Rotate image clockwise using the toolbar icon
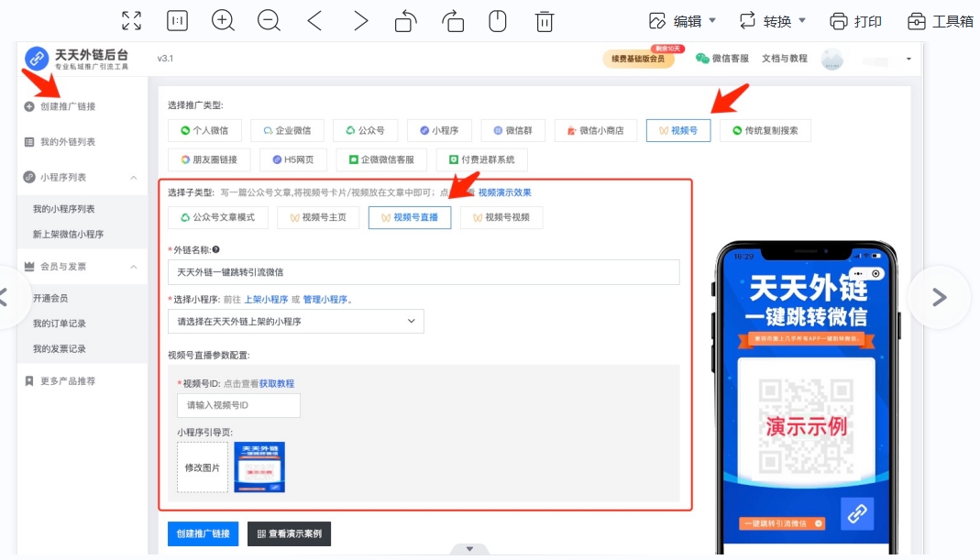Screen dimensions: 980x560 click(x=452, y=21)
